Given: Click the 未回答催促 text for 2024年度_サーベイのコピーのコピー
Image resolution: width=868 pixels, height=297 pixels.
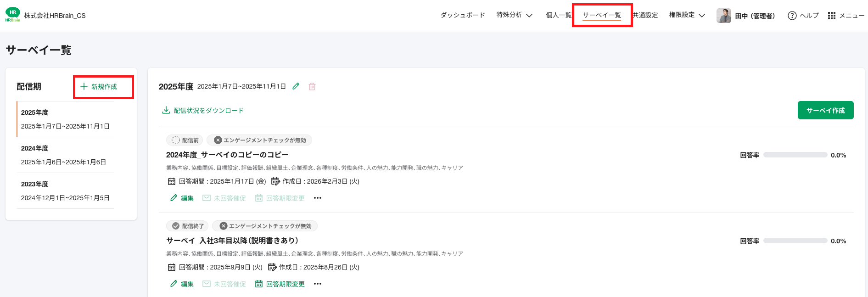Looking at the screenshot, I should 230,198.
